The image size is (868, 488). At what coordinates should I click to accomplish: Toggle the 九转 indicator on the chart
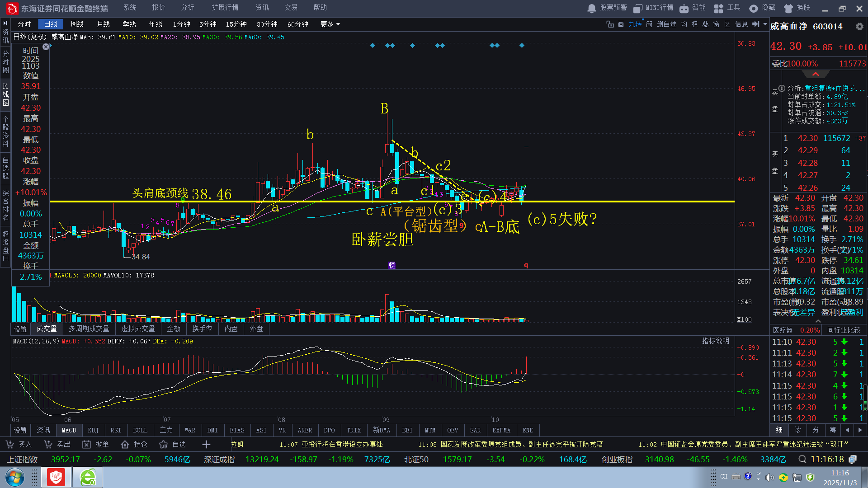pos(635,24)
